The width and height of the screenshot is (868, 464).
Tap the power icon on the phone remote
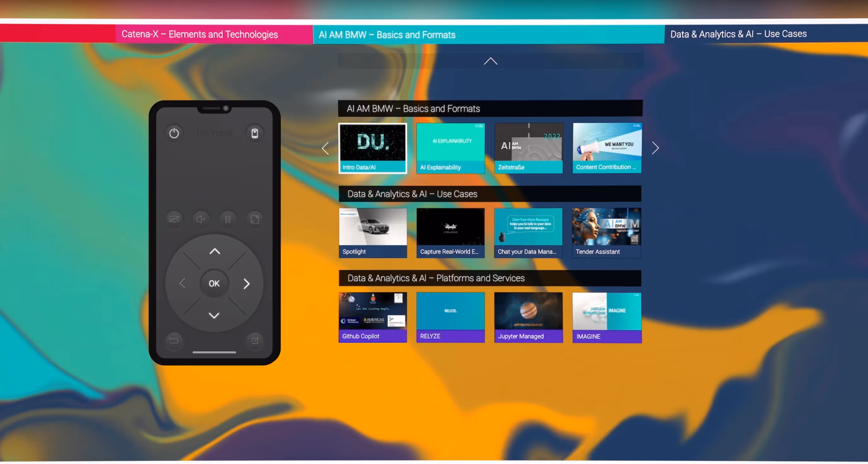tap(174, 133)
